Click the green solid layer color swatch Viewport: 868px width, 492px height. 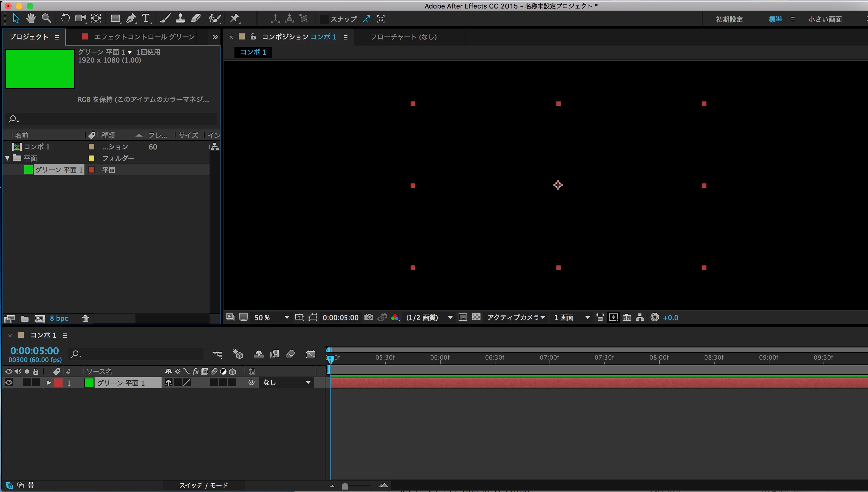tap(89, 383)
